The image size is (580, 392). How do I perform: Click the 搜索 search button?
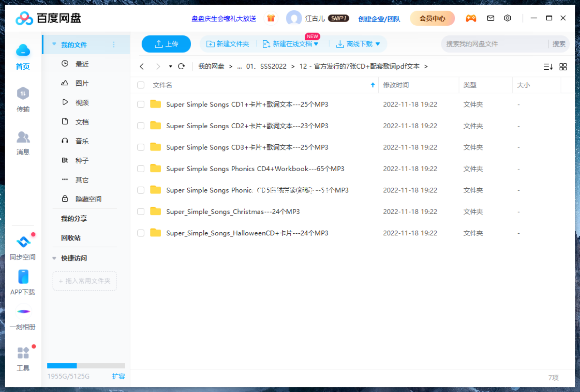(x=559, y=44)
